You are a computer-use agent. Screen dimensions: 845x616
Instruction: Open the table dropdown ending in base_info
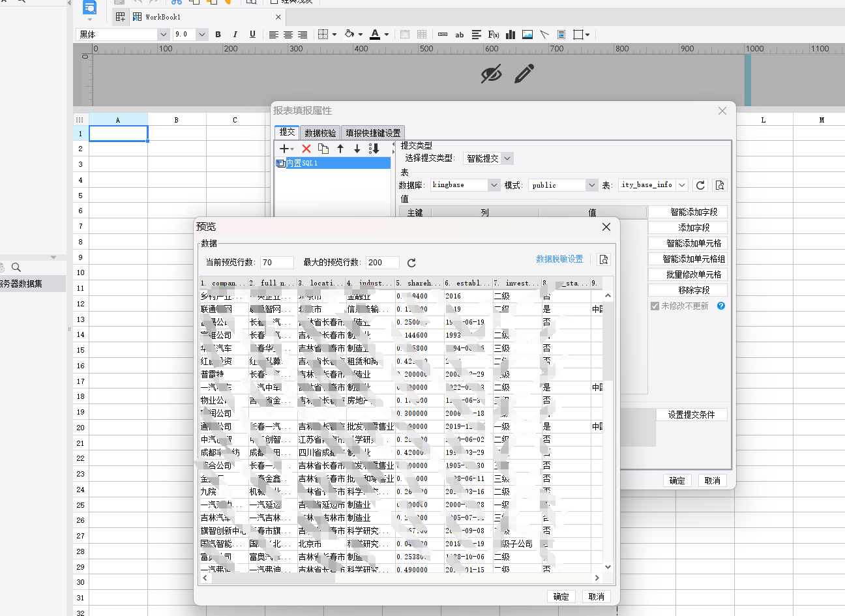[653, 185]
